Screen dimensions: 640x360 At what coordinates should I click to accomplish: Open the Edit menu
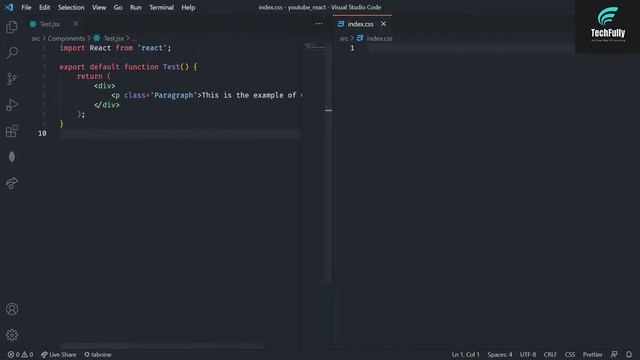[44, 7]
